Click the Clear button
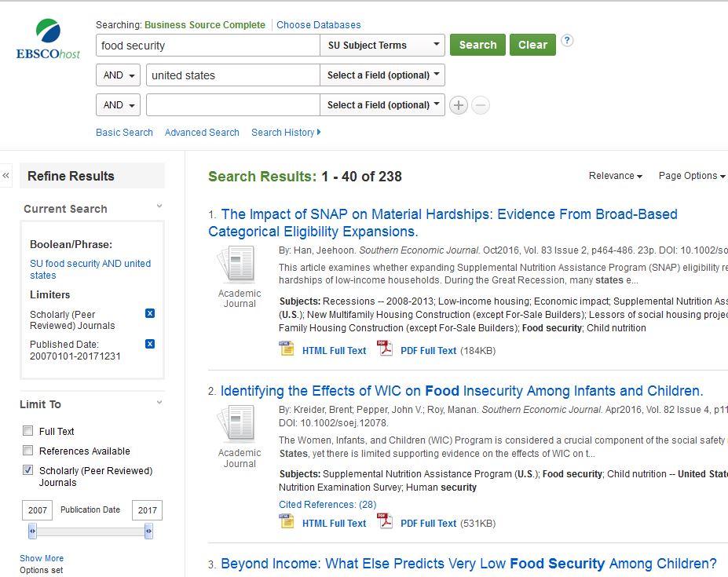Viewport: 728px width, 577px height. pos(532,45)
